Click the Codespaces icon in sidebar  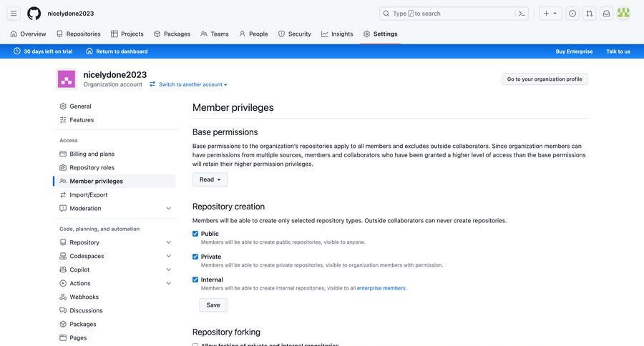(63, 256)
